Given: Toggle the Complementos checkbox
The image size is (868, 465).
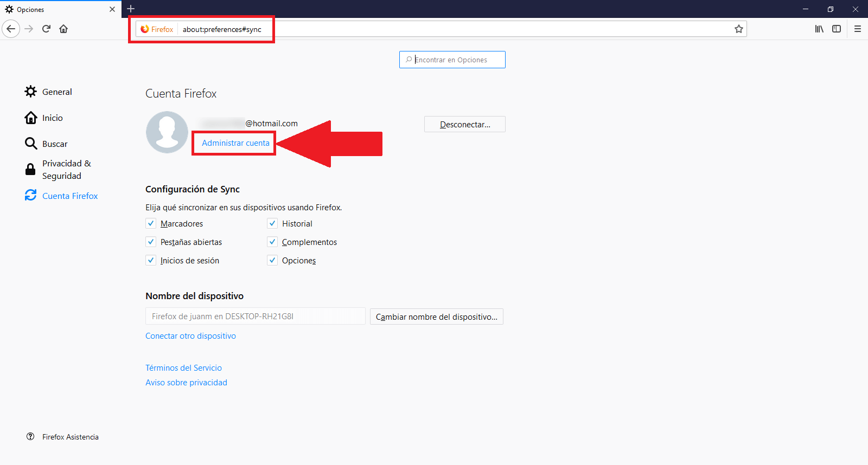Looking at the screenshot, I should point(272,242).
